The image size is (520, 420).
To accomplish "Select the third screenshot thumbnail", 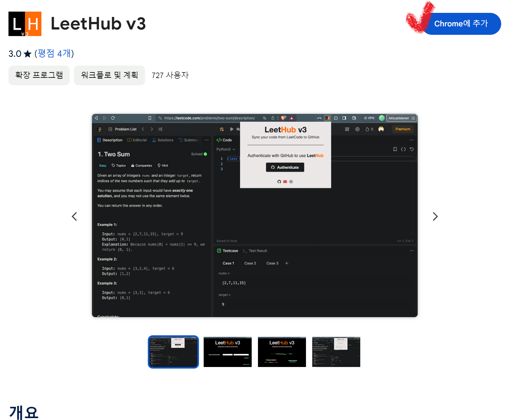I will coord(282,352).
